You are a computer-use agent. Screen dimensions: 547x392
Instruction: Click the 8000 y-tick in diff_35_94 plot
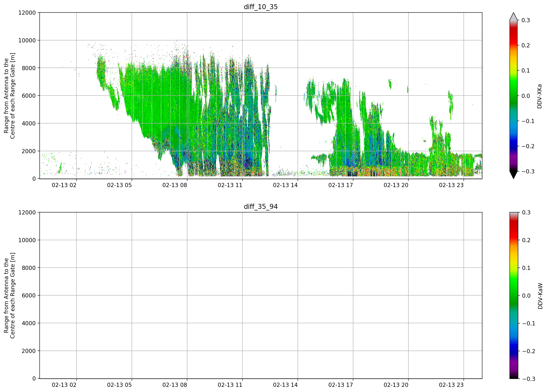29,268
